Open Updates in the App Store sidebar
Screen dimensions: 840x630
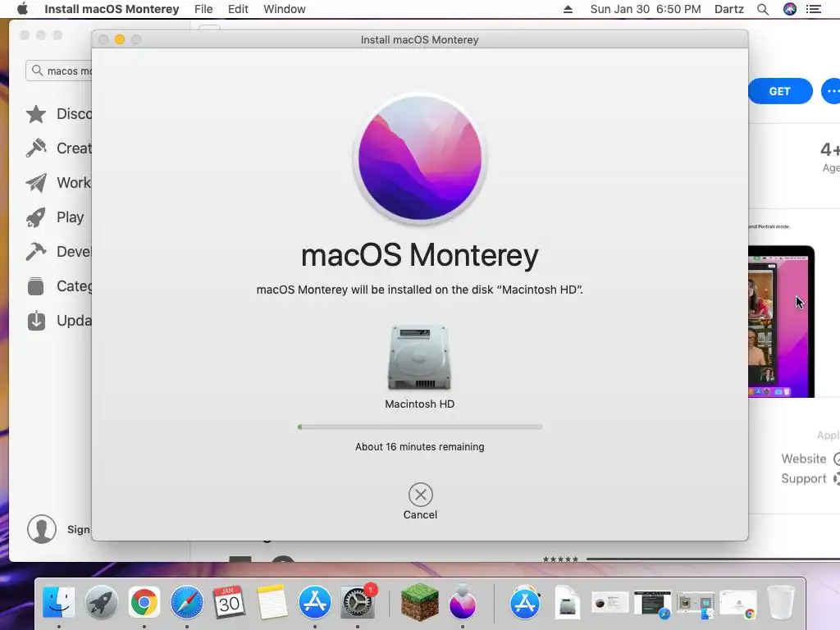59,321
